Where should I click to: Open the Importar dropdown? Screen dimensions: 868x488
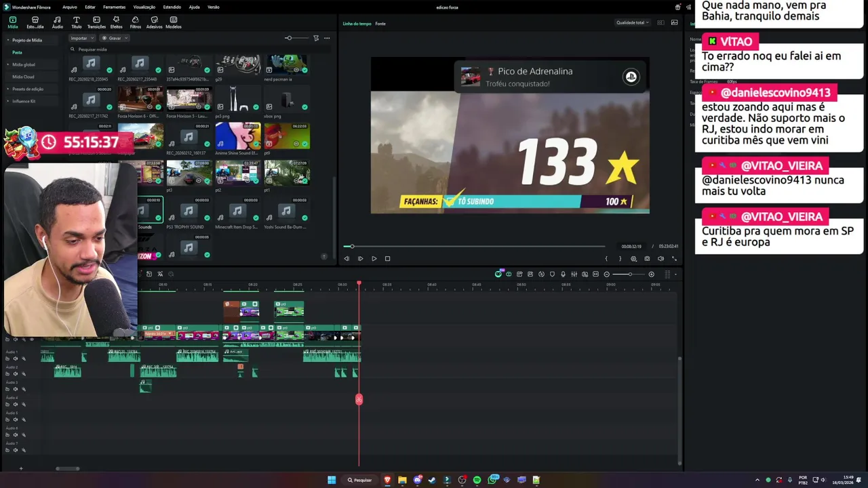pos(81,38)
